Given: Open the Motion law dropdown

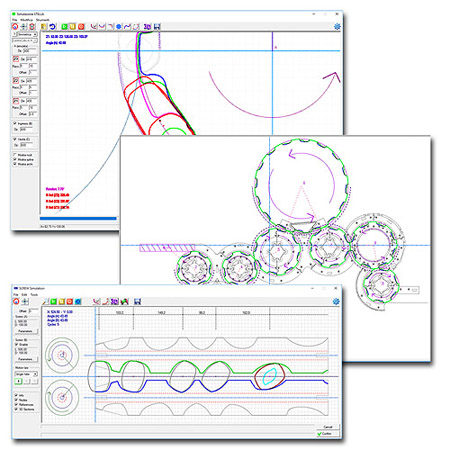Looking at the screenshot, I should click(26, 374).
